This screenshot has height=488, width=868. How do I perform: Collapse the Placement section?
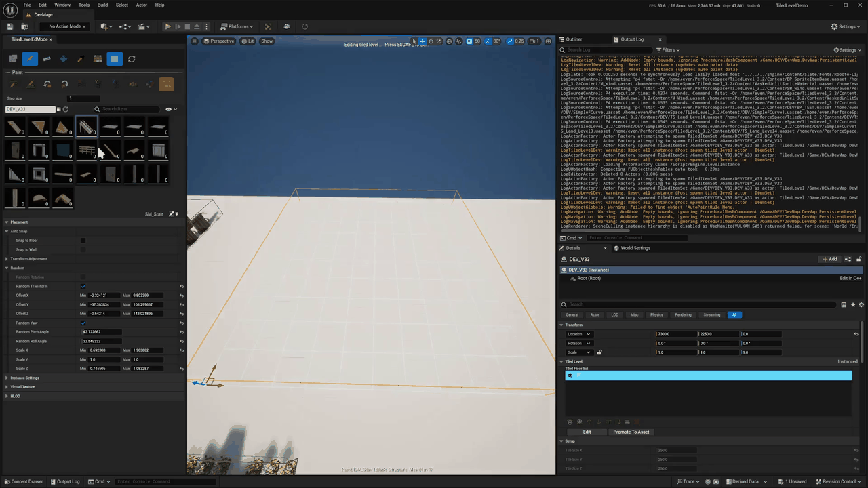7,222
